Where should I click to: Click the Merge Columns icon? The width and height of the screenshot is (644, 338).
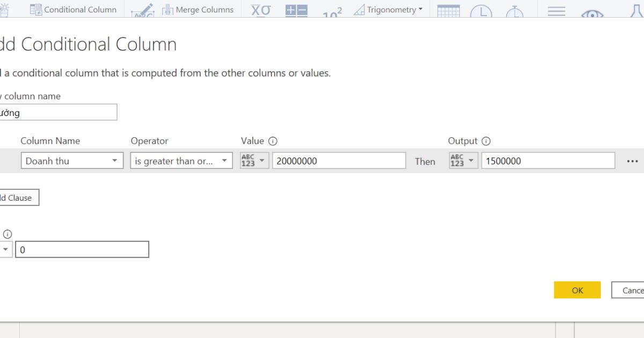pyautogui.click(x=166, y=9)
